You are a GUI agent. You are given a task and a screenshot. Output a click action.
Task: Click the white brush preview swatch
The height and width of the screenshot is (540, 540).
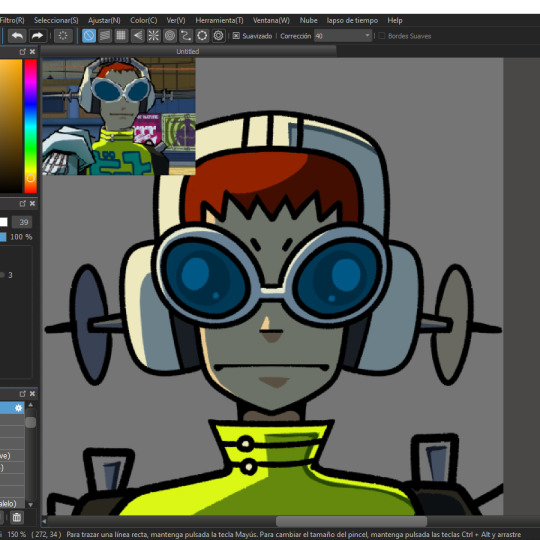[3, 222]
